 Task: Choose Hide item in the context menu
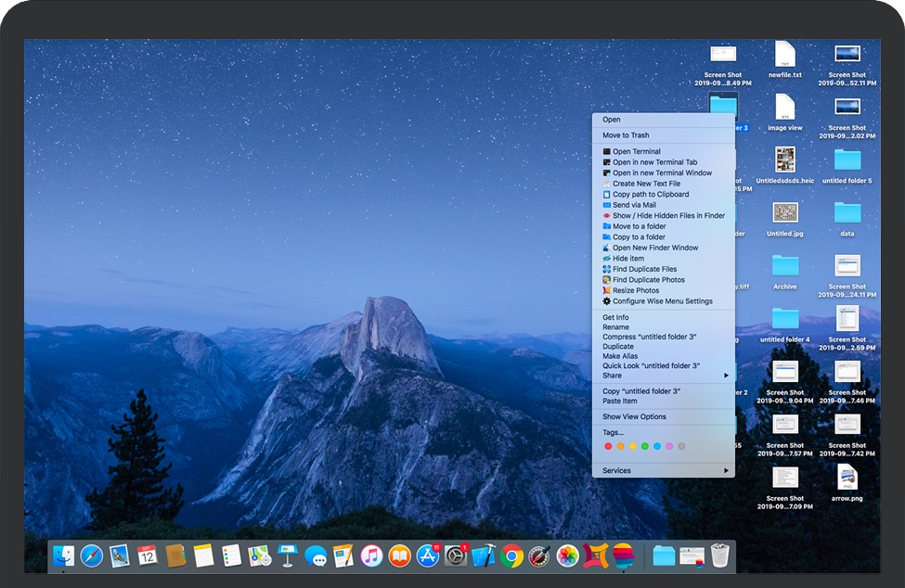pos(627,259)
